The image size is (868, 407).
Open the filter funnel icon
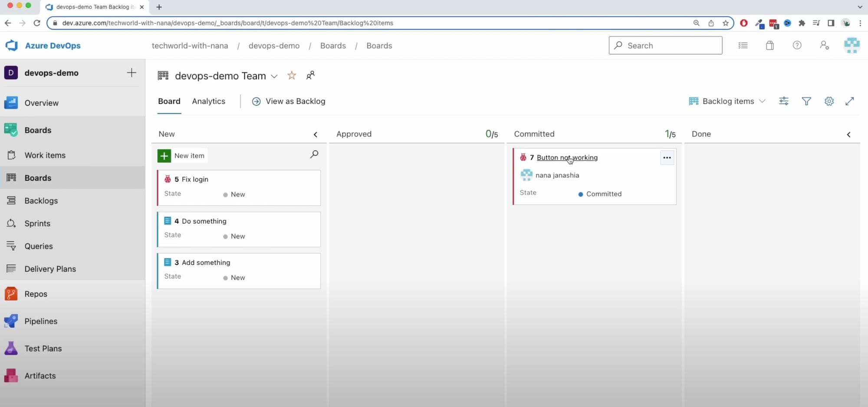[x=806, y=101]
